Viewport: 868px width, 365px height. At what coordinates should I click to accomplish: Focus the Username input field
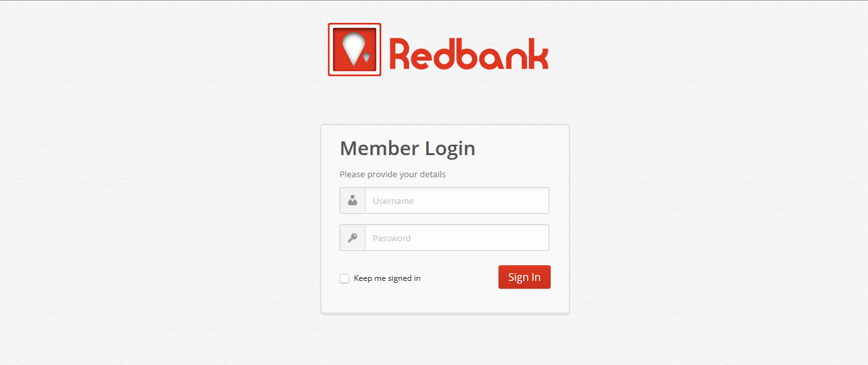coord(457,201)
